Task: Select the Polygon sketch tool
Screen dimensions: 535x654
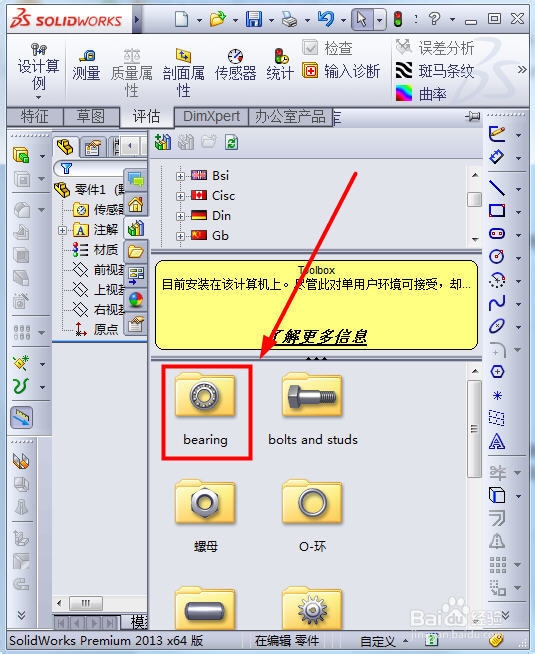Action: tap(497, 371)
